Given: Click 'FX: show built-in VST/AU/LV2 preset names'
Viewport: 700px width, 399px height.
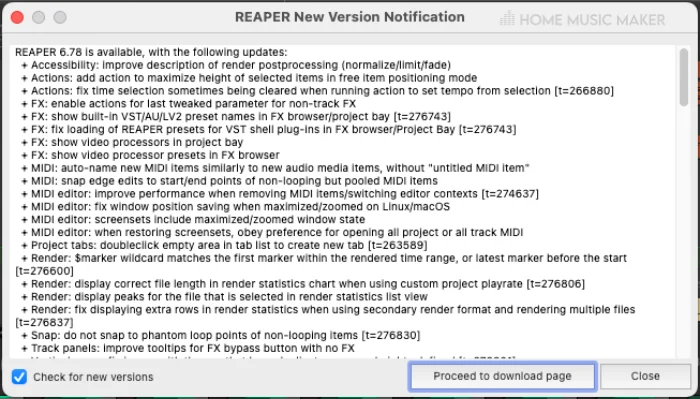Looking at the screenshot, I should 236,116.
